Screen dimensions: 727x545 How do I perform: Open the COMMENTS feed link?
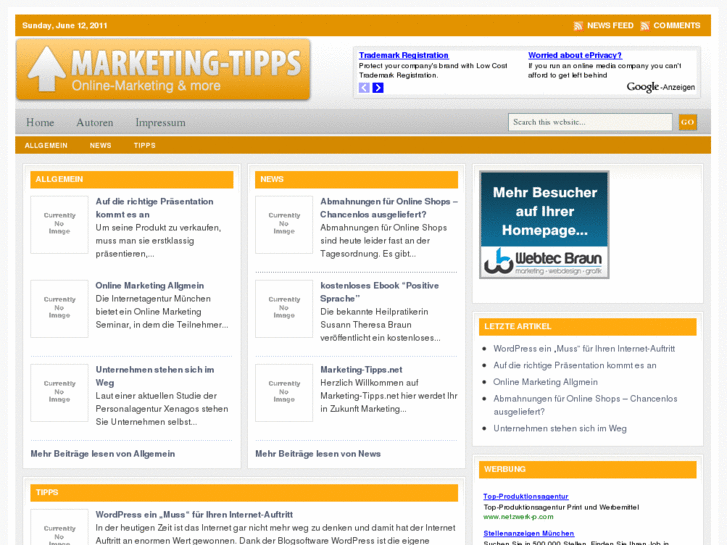(676, 26)
